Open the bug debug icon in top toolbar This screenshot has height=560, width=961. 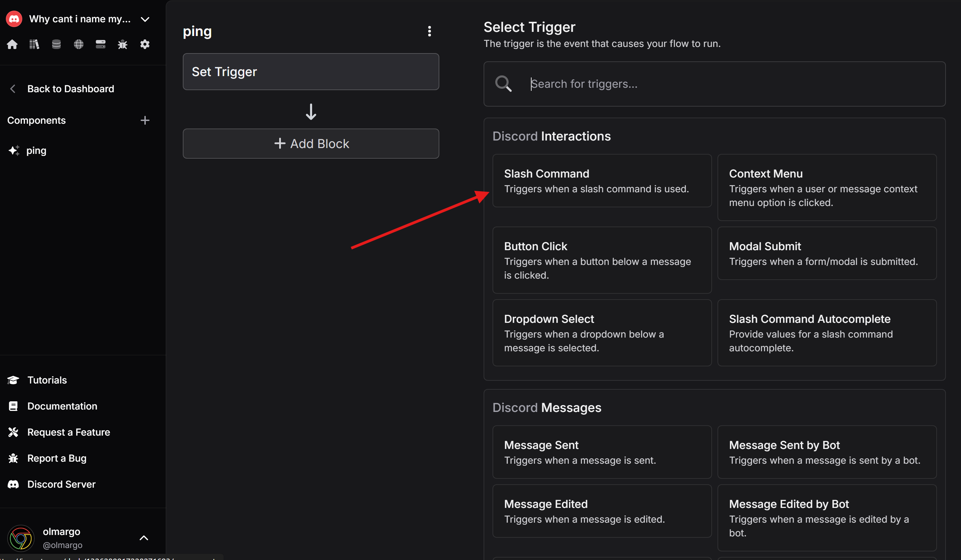point(122,44)
